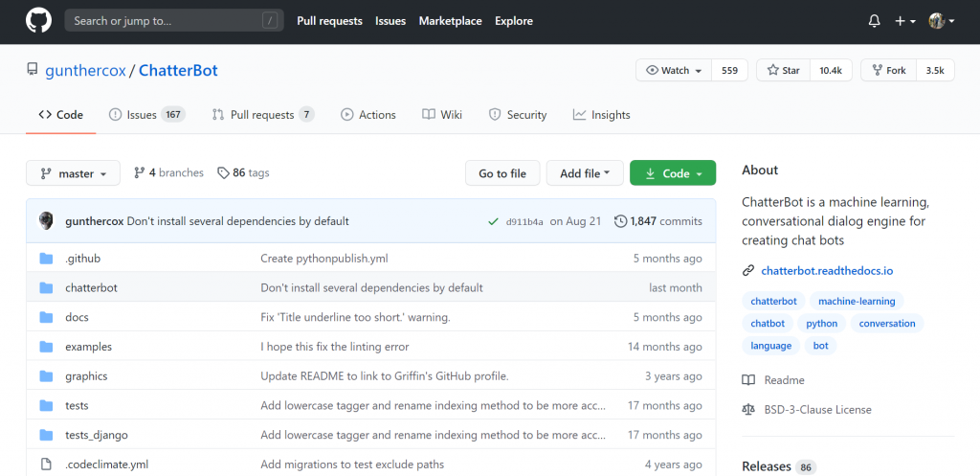Focus the Search or jump to field
The height and width of the screenshot is (476, 980).
click(x=163, y=20)
